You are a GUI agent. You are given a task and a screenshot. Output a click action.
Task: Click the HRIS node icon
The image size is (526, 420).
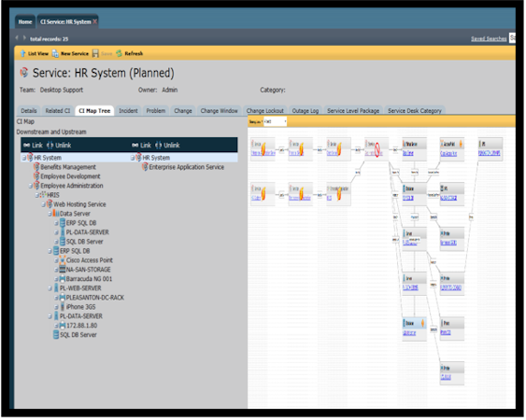coord(43,195)
